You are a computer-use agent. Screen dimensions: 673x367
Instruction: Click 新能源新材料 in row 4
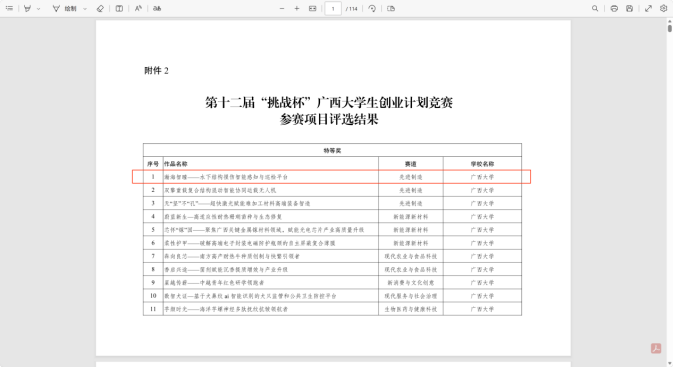pyautogui.click(x=411, y=217)
